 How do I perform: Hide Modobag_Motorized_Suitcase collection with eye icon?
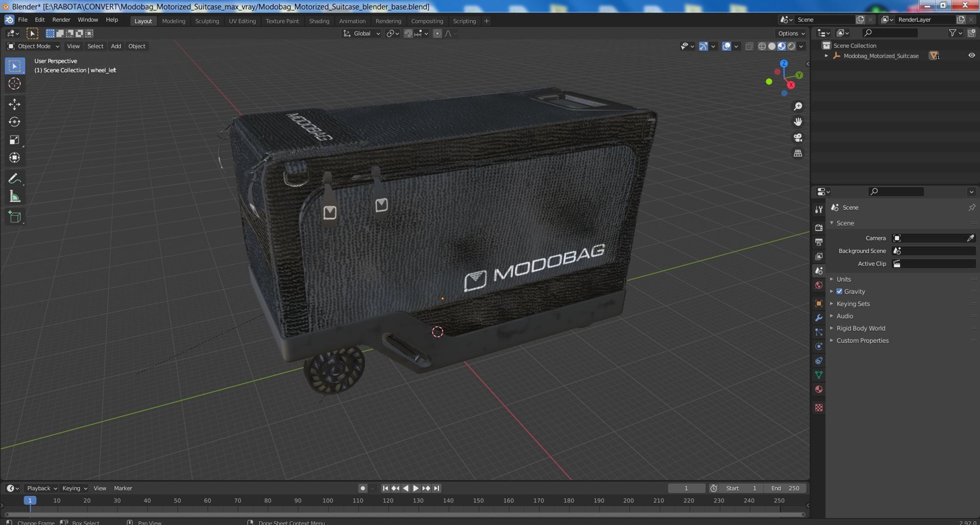(971, 56)
